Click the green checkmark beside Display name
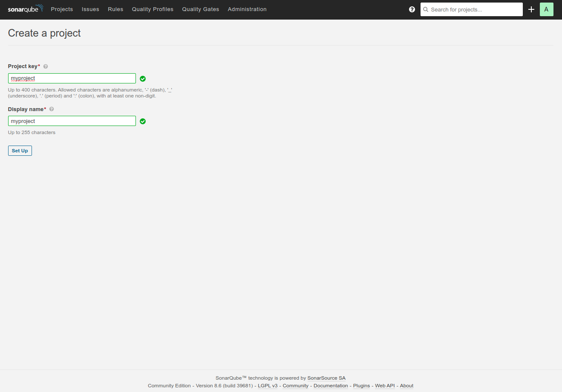The width and height of the screenshot is (562, 392). click(143, 121)
